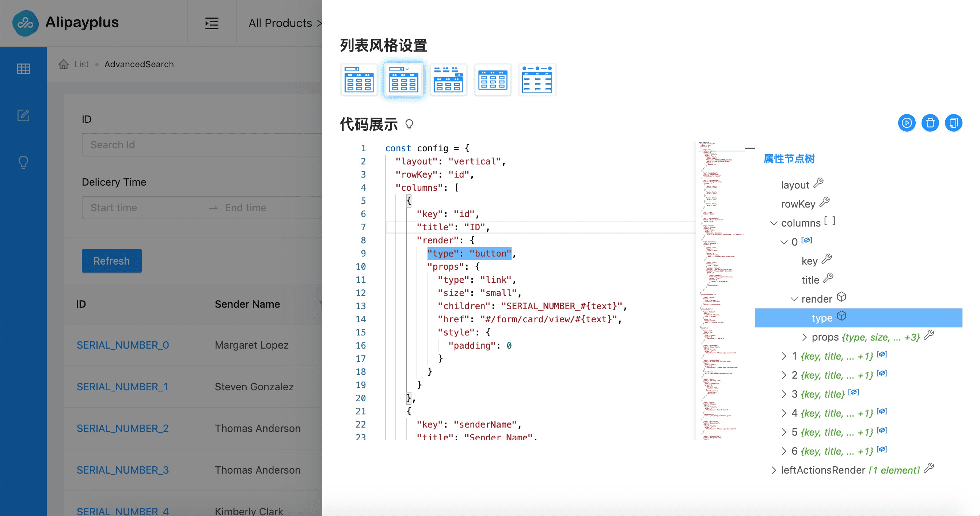Click the run code play icon
The image size is (980, 516).
907,123
